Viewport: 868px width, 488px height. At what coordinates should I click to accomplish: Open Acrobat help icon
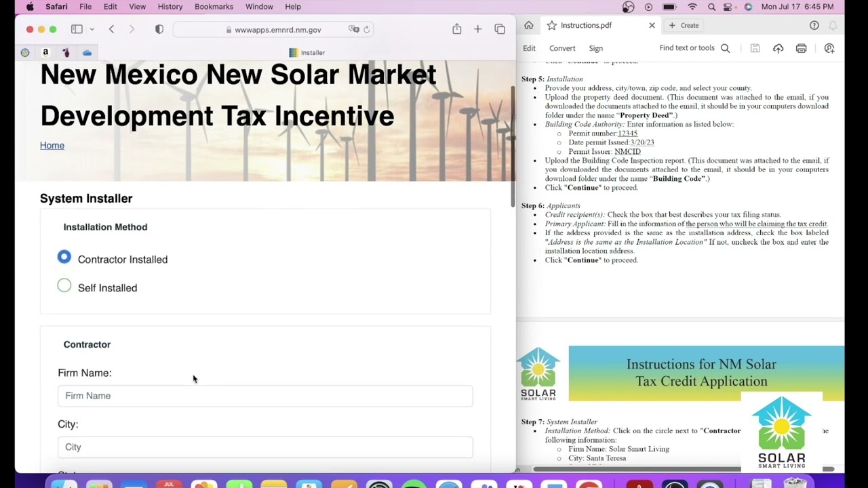point(814,25)
